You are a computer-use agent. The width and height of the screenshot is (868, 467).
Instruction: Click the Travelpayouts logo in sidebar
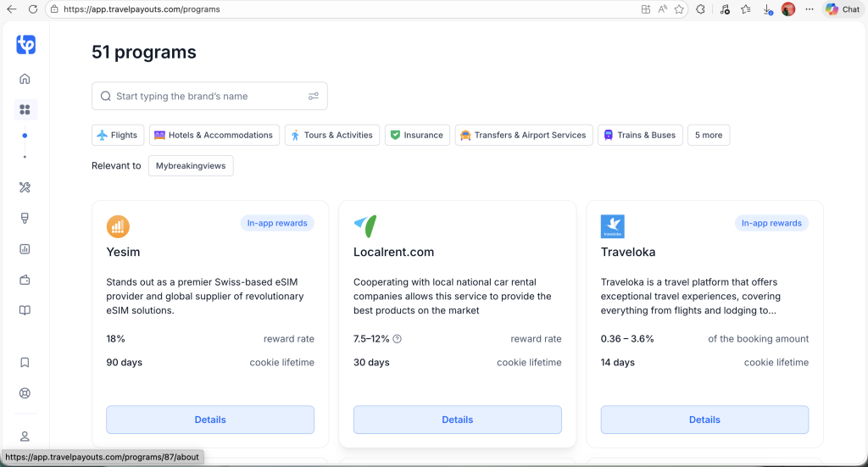point(25,44)
